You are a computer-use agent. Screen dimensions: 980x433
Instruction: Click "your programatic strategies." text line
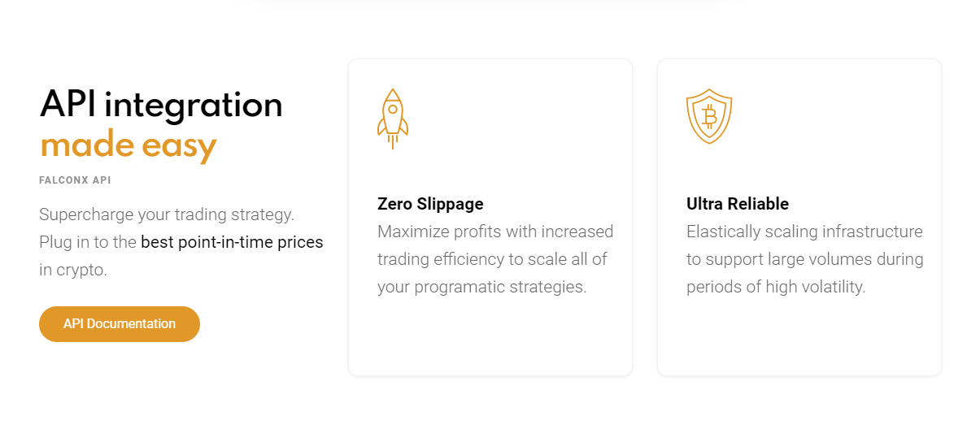481,287
